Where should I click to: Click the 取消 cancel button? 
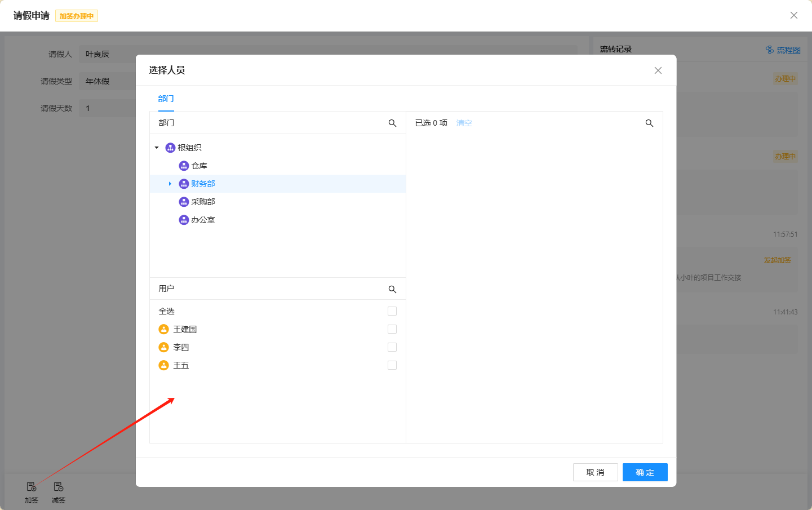coord(595,472)
